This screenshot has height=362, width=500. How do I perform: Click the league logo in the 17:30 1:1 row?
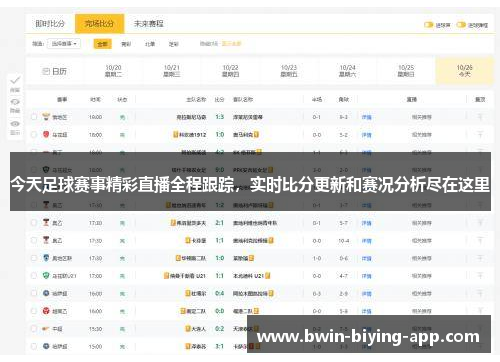[x=46, y=240]
